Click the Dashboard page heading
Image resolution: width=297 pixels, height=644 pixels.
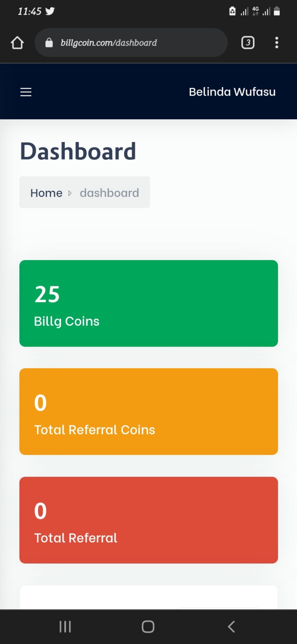(x=78, y=151)
